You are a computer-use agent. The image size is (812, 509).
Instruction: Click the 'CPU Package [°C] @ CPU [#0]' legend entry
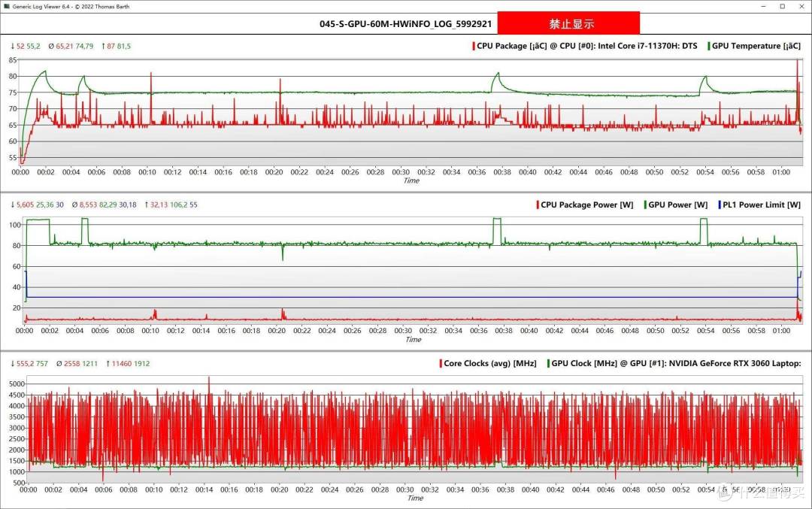(585, 46)
